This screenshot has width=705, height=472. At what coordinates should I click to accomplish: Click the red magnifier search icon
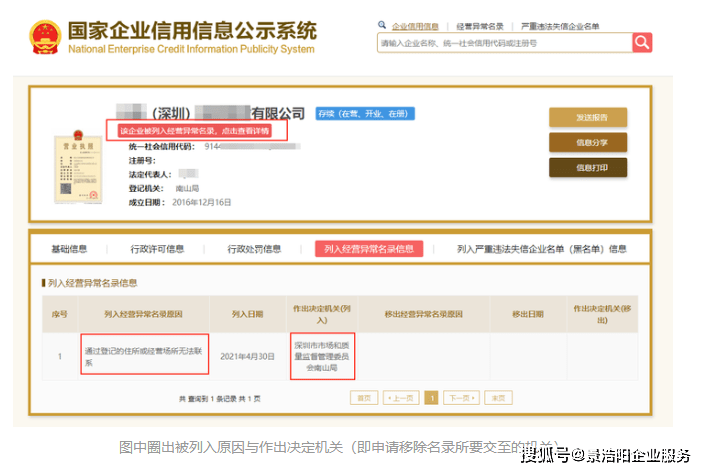click(642, 43)
